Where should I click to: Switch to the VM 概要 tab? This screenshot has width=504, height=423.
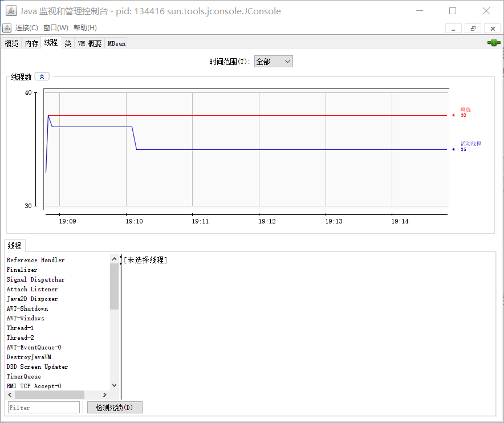[x=90, y=43]
